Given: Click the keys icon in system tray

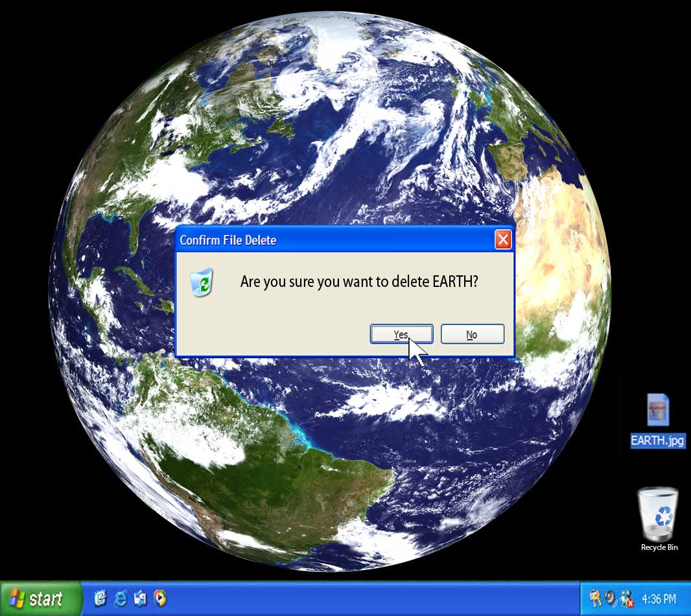Looking at the screenshot, I should [x=595, y=599].
